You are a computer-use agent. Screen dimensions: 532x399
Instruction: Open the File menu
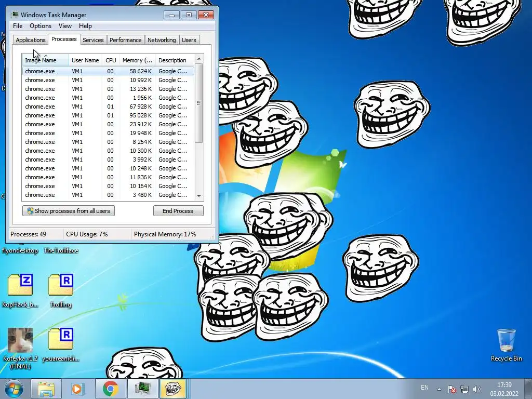[18, 26]
